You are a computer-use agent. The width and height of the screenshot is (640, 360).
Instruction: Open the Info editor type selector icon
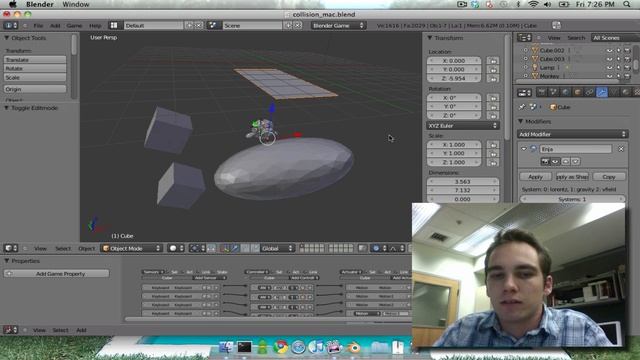coord(10,25)
